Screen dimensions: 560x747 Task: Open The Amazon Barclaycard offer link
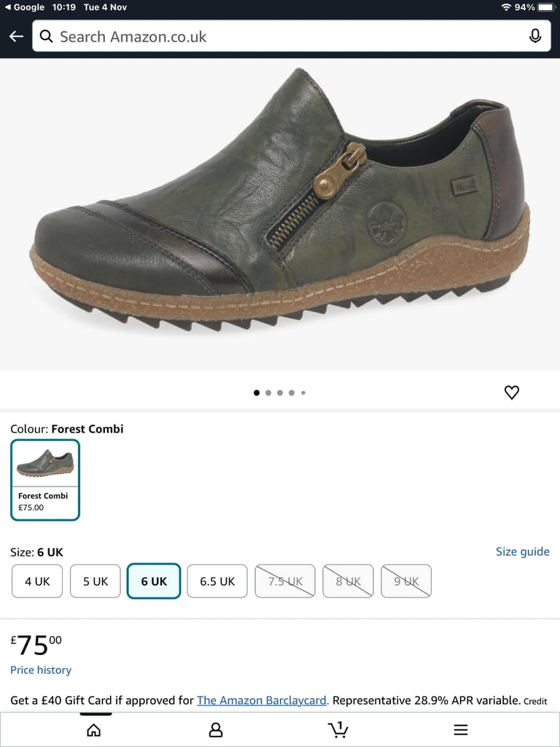[x=261, y=700]
